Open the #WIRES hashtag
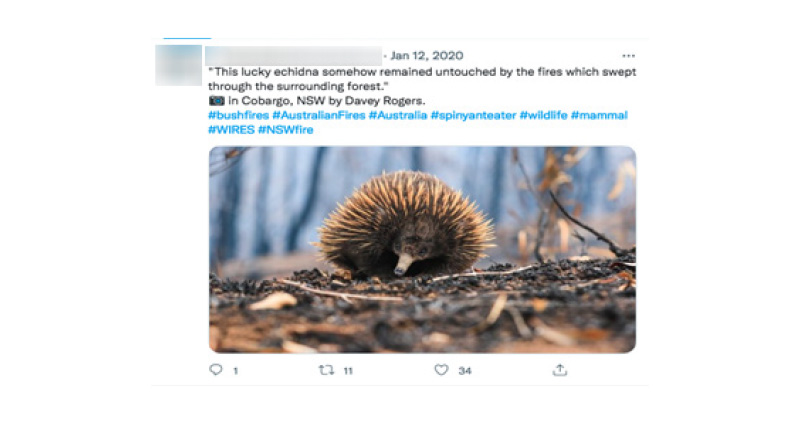 [x=230, y=129]
